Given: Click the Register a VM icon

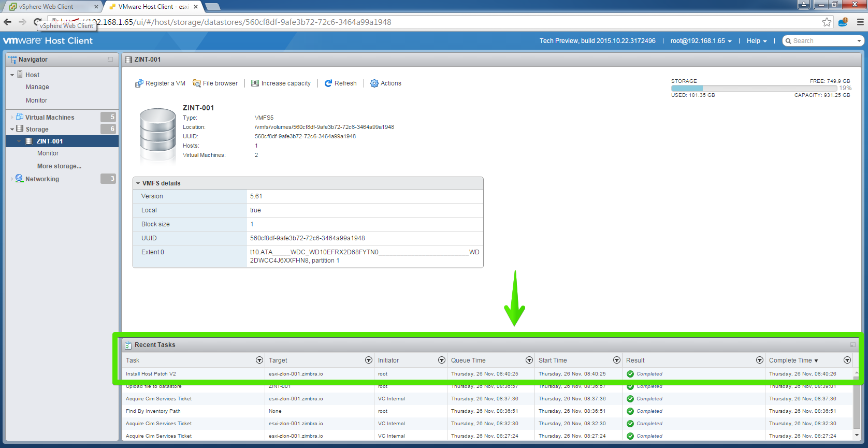Looking at the screenshot, I should pyautogui.click(x=139, y=83).
